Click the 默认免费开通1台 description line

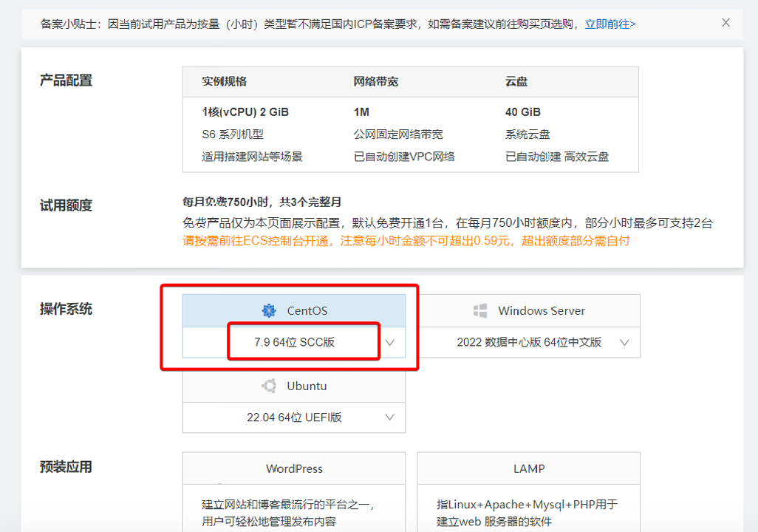448,223
